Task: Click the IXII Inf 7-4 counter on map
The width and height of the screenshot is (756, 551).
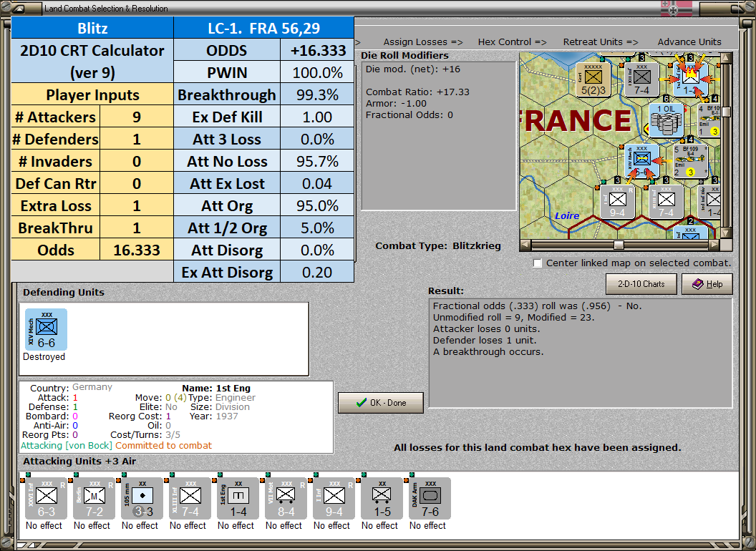Action: point(642,79)
